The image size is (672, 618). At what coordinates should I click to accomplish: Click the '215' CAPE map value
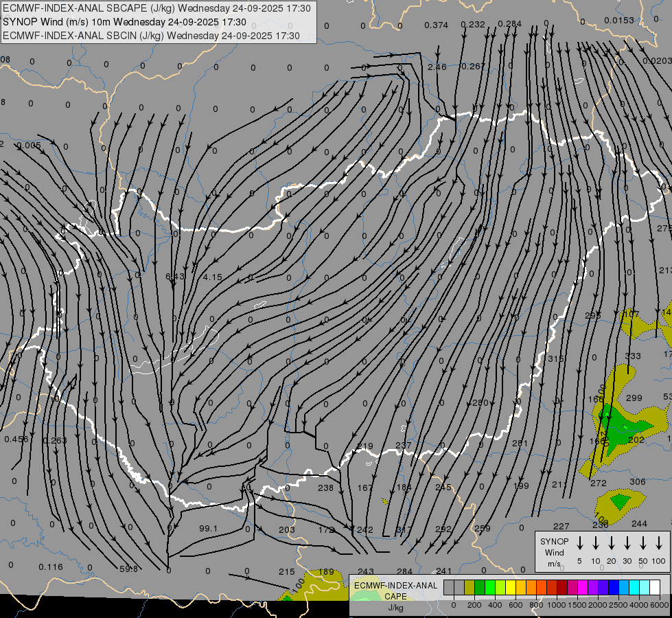click(x=287, y=572)
